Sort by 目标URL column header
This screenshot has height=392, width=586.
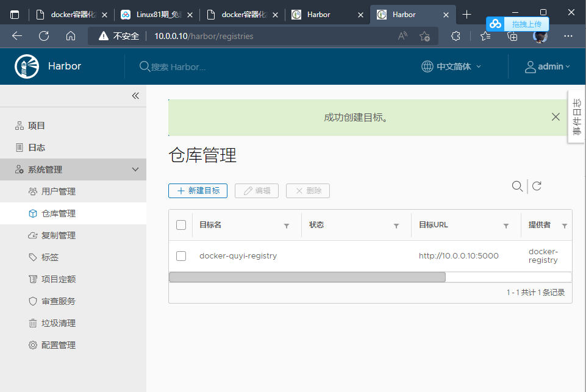tap(433, 225)
